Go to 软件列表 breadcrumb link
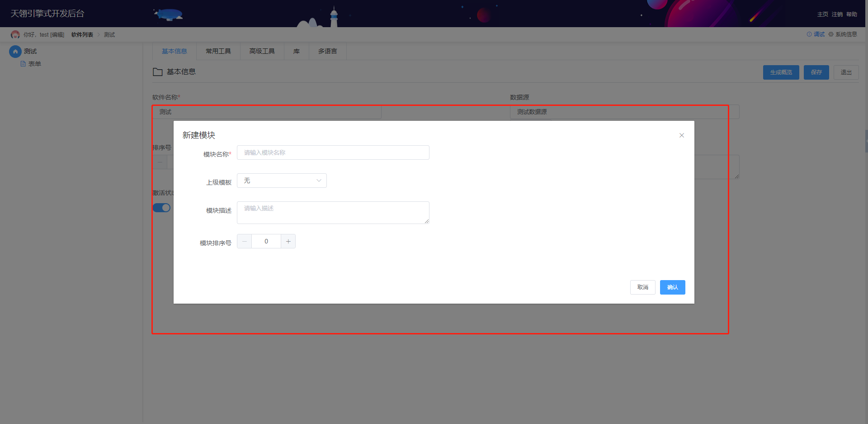The height and width of the screenshot is (424, 868). 82,35
